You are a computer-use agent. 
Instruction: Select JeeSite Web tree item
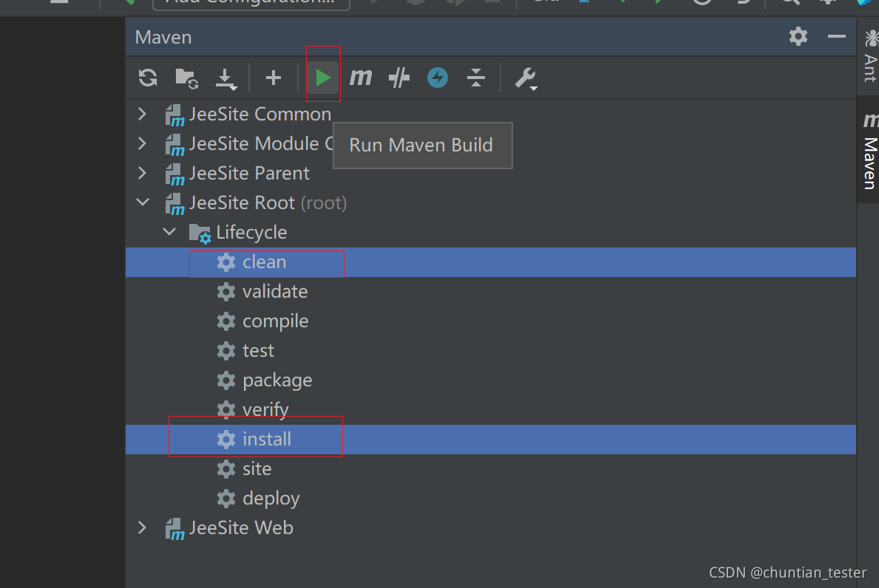(491, 528)
